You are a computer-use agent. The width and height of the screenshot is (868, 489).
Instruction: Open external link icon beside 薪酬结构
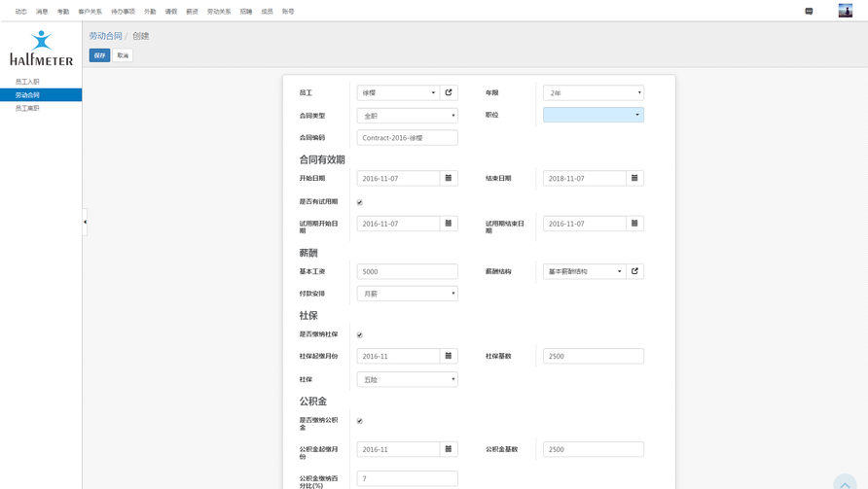point(634,271)
